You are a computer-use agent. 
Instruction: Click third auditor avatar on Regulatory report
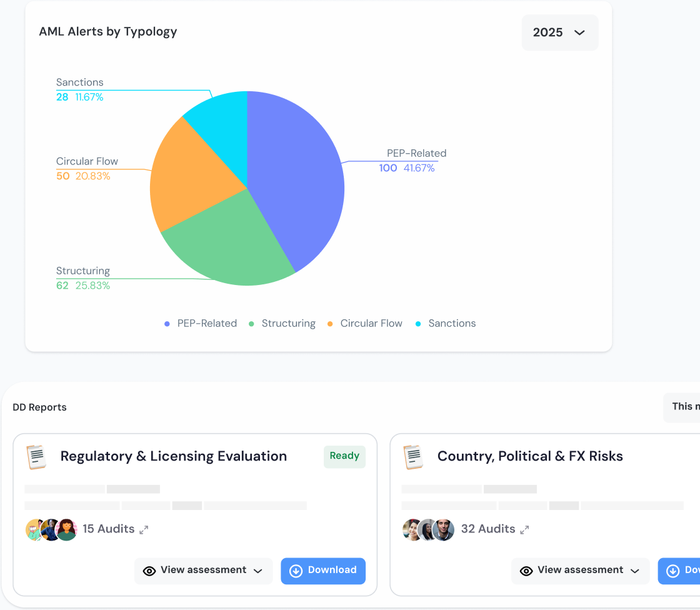[x=66, y=529]
